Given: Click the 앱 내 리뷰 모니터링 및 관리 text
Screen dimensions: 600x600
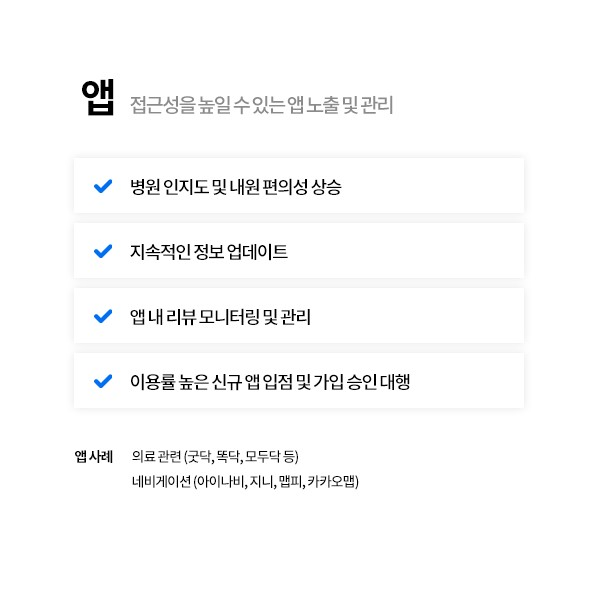Looking at the screenshot, I should click(x=221, y=316).
